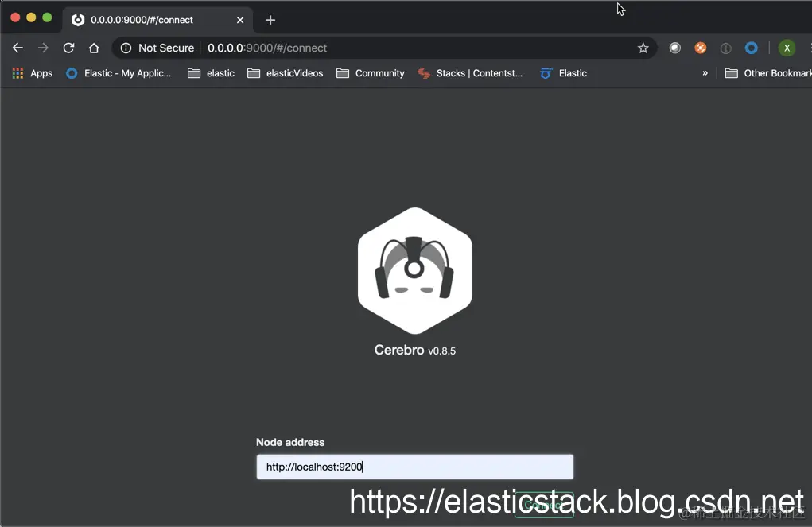Select the 0.0.0.0:9000/#/connect tab
The height and width of the screenshot is (527, 812).
[x=157, y=20]
